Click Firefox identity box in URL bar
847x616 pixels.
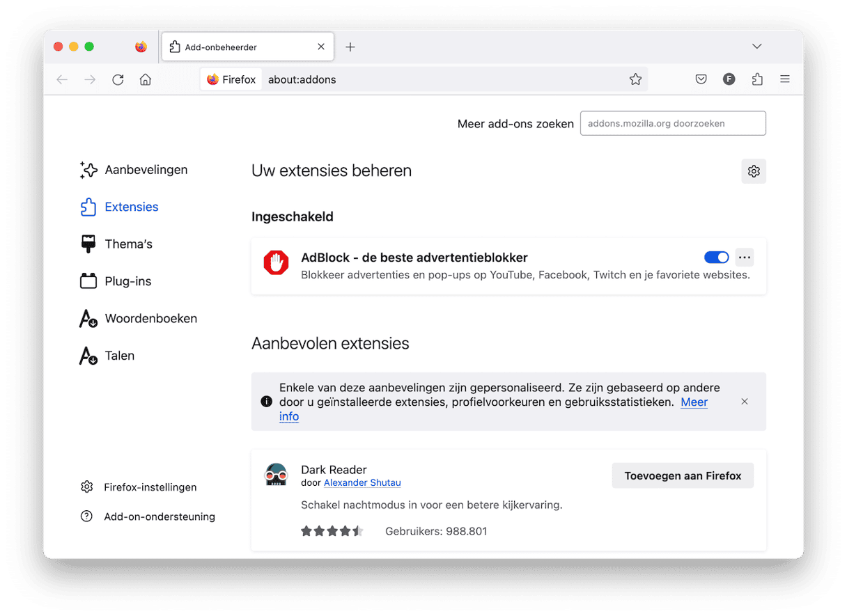pos(232,79)
